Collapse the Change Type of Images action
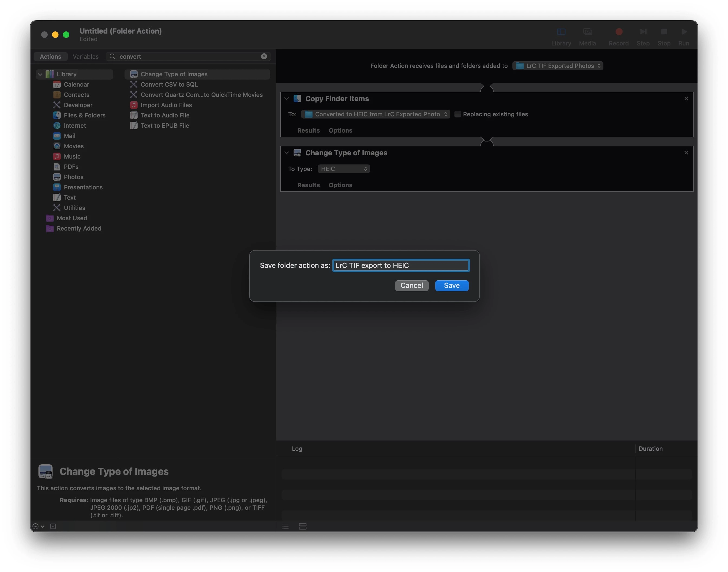 (x=286, y=153)
